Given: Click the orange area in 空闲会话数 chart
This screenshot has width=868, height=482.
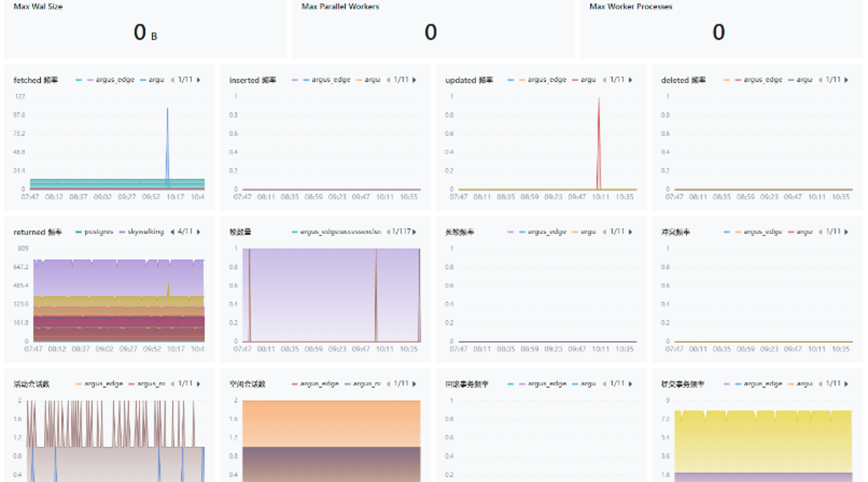Looking at the screenshot, I should pos(331,424).
